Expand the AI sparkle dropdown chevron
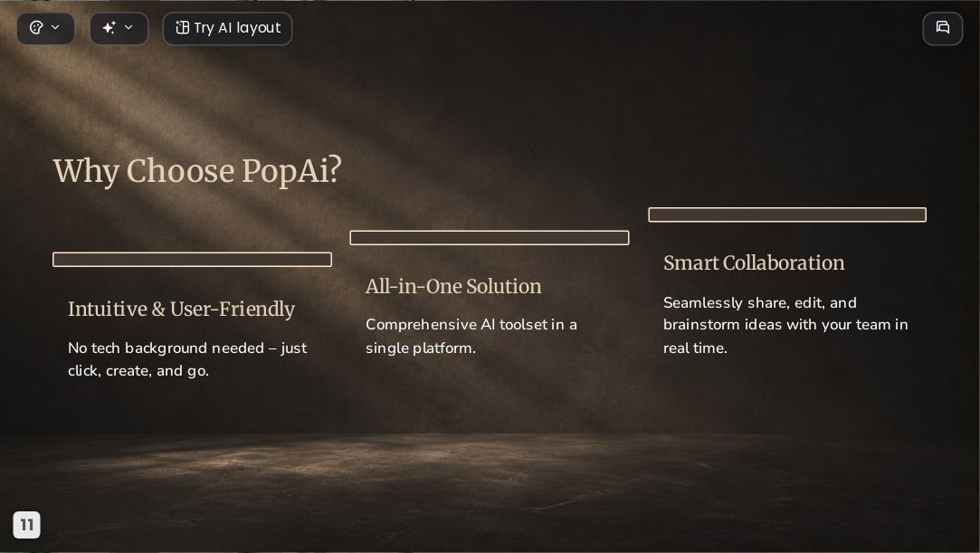Viewport: 980px width, 553px height. click(128, 27)
